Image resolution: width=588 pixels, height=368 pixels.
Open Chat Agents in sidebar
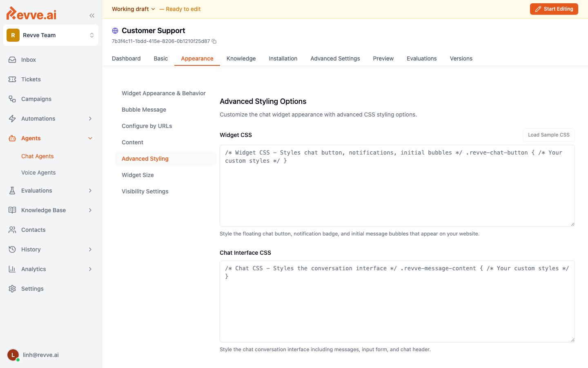38,156
